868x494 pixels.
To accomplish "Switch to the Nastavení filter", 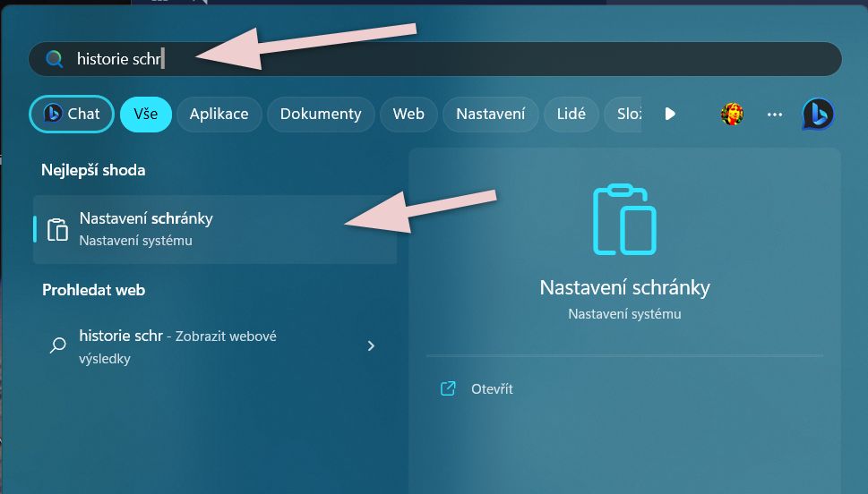I will [491, 114].
